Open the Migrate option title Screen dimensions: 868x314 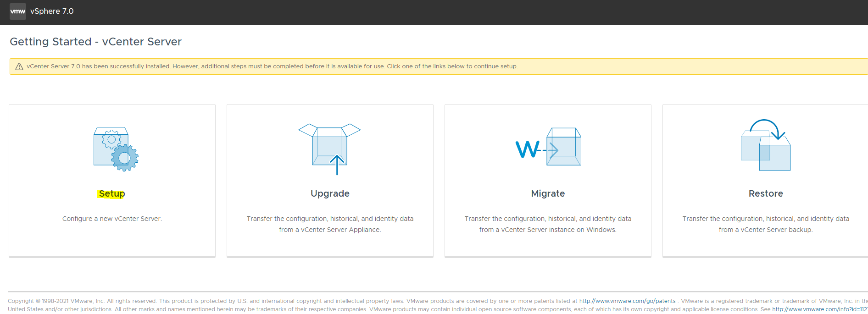pos(548,193)
